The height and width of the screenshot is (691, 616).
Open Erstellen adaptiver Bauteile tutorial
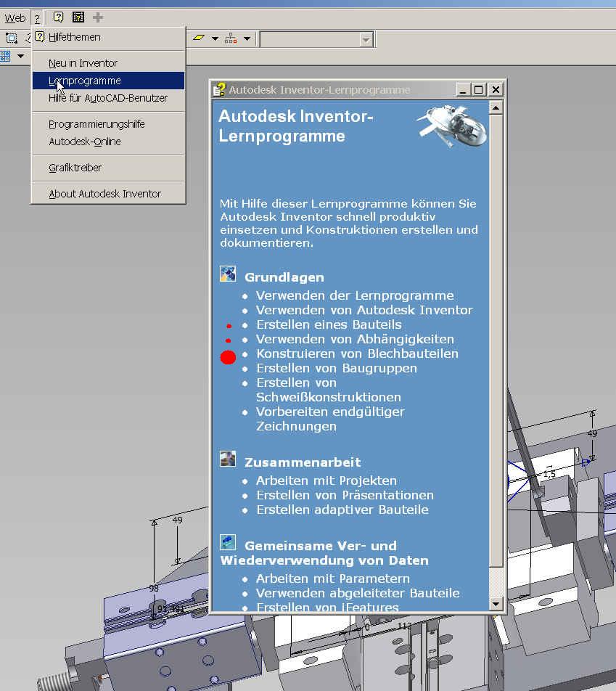(342, 510)
